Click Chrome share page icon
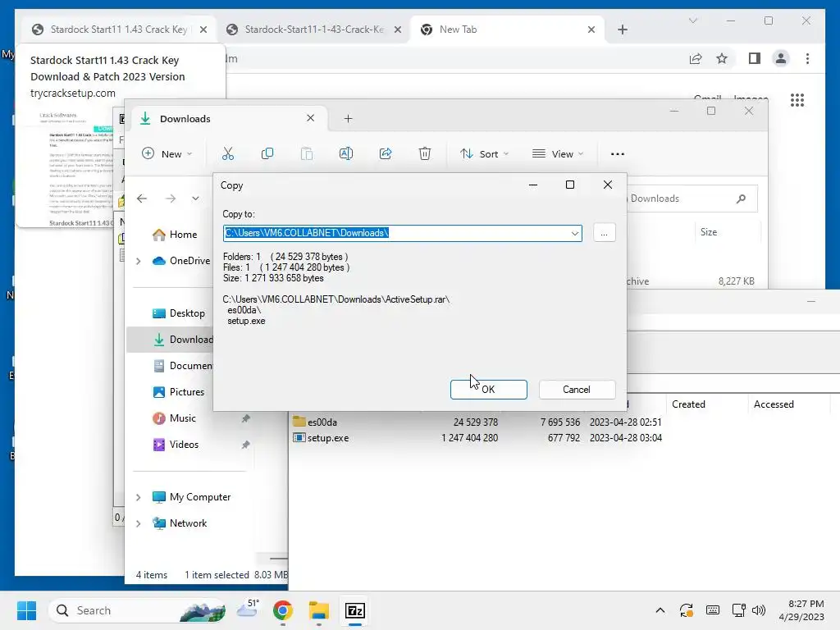The width and height of the screenshot is (840, 630). point(696,59)
